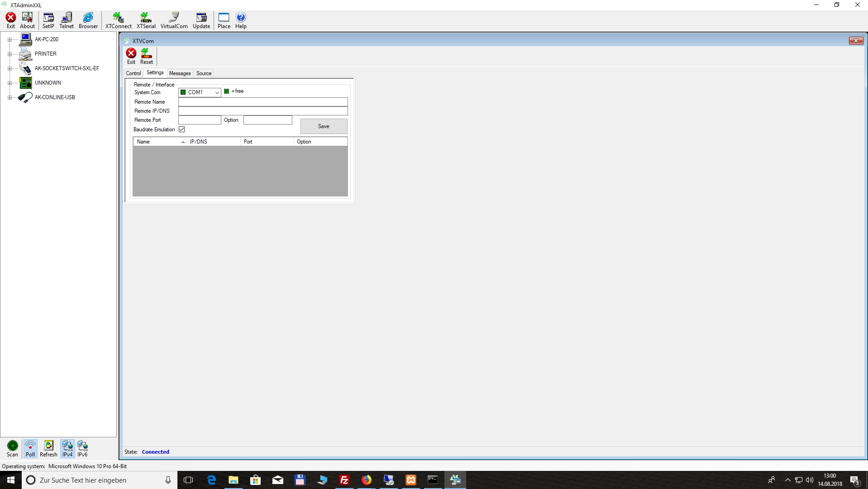Open the About dialog
Viewport: 868px width, 489px height.
27,20
